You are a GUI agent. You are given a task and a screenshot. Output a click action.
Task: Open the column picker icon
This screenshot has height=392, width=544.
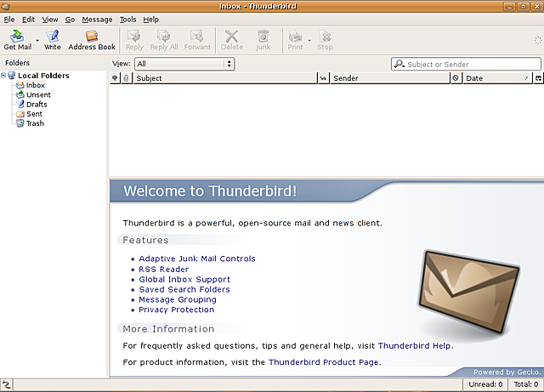pyautogui.click(x=538, y=78)
